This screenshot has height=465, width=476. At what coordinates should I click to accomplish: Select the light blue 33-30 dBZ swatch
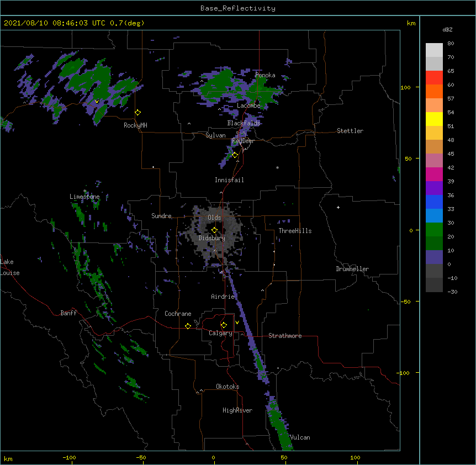pyautogui.click(x=434, y=216)
